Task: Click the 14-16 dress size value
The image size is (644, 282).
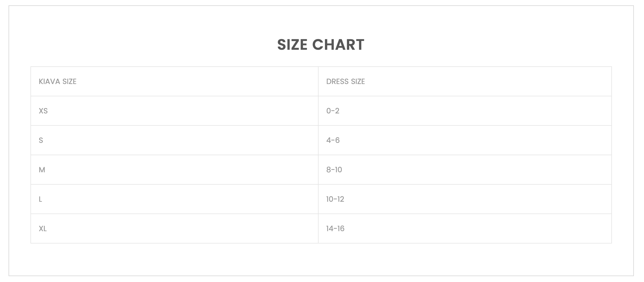Action: [335, 228]
